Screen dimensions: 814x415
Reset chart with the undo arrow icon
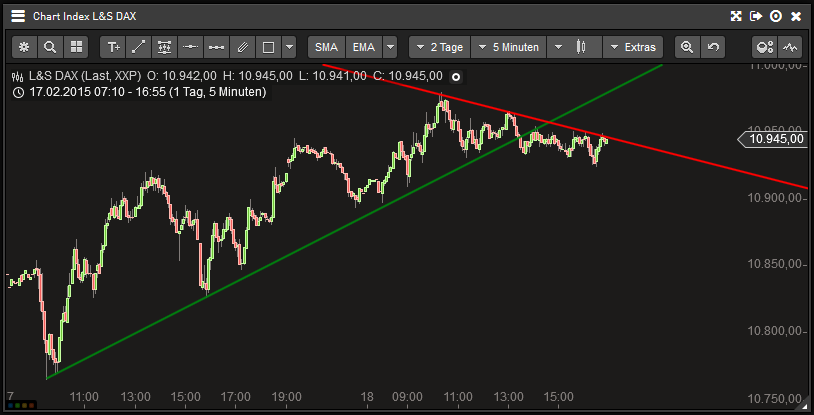point(712,47)
